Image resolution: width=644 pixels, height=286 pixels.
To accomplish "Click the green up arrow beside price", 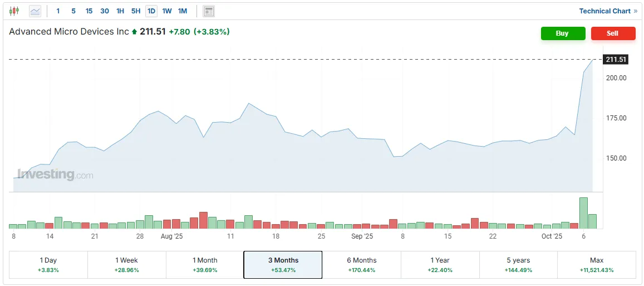I will (134, 32).
